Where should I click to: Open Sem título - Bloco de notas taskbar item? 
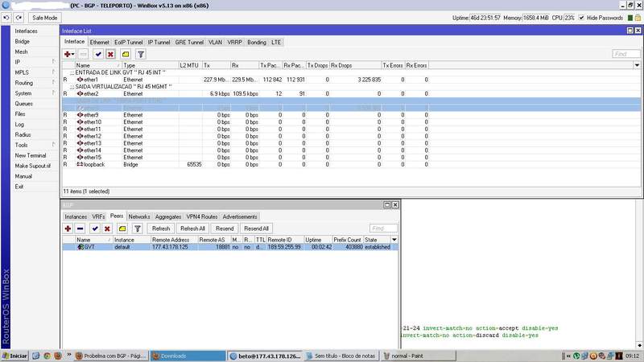(341, 356)
